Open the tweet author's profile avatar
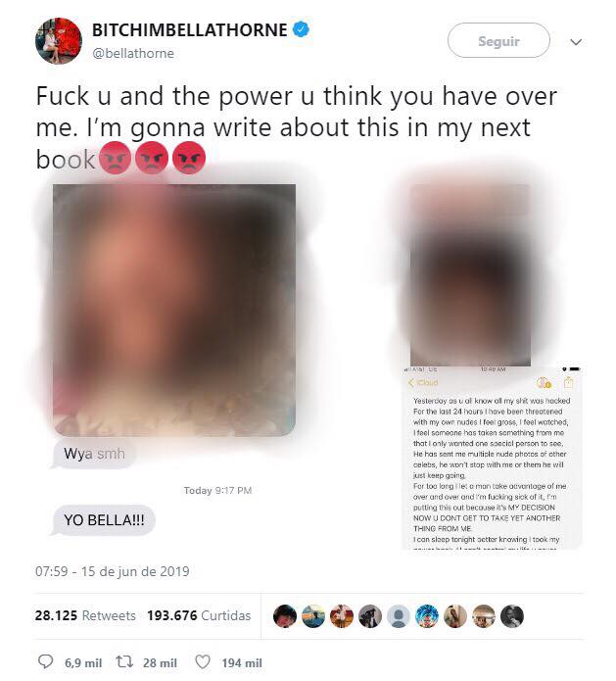Viewport: 616px width, 681px height. point(59,41)
